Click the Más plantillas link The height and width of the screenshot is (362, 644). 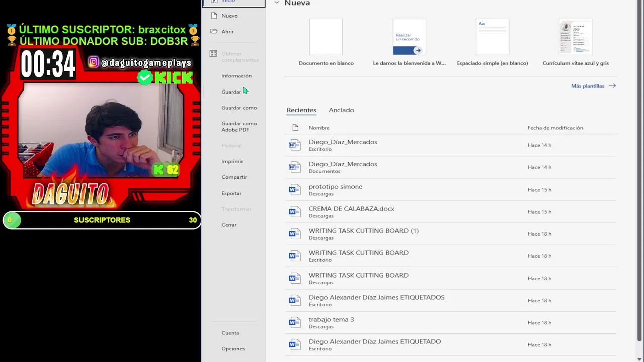pyautogui.click(x=593, y=86)
